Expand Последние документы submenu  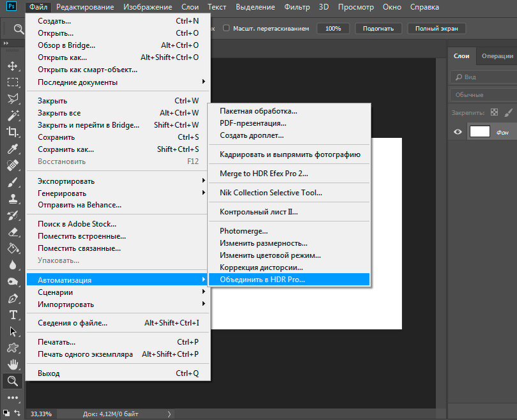click(118, 82)
